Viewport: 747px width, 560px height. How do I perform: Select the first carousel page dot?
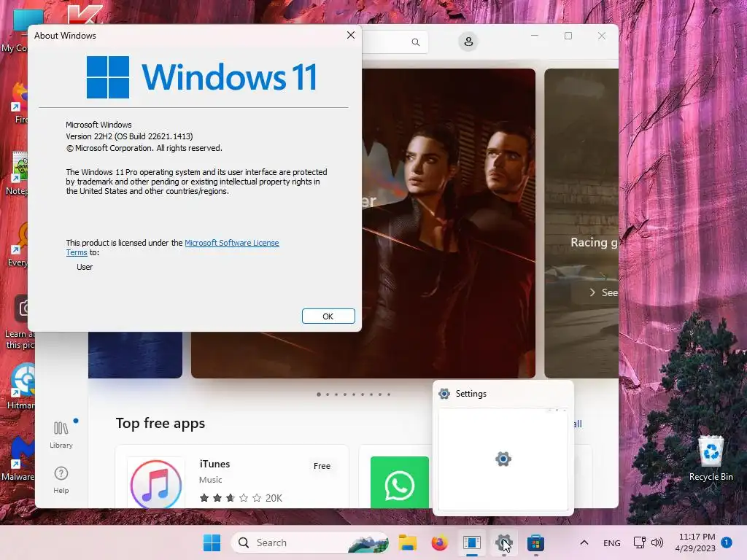pos(319,394)
